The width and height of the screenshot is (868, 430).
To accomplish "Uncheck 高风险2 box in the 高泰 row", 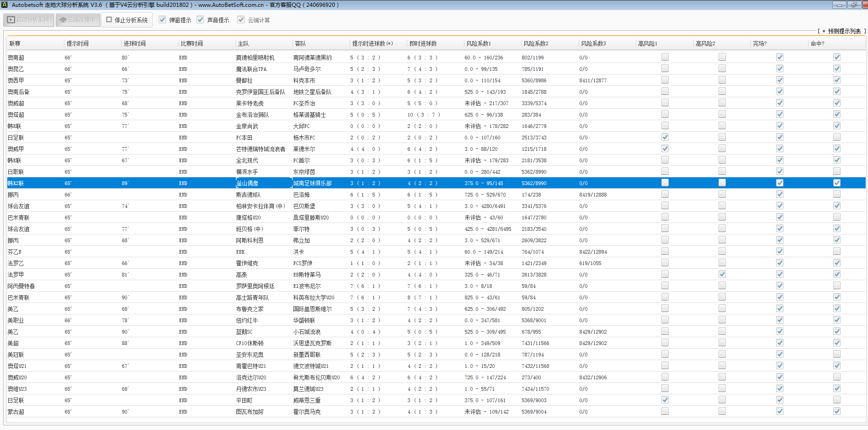I will tap(722, 274).
